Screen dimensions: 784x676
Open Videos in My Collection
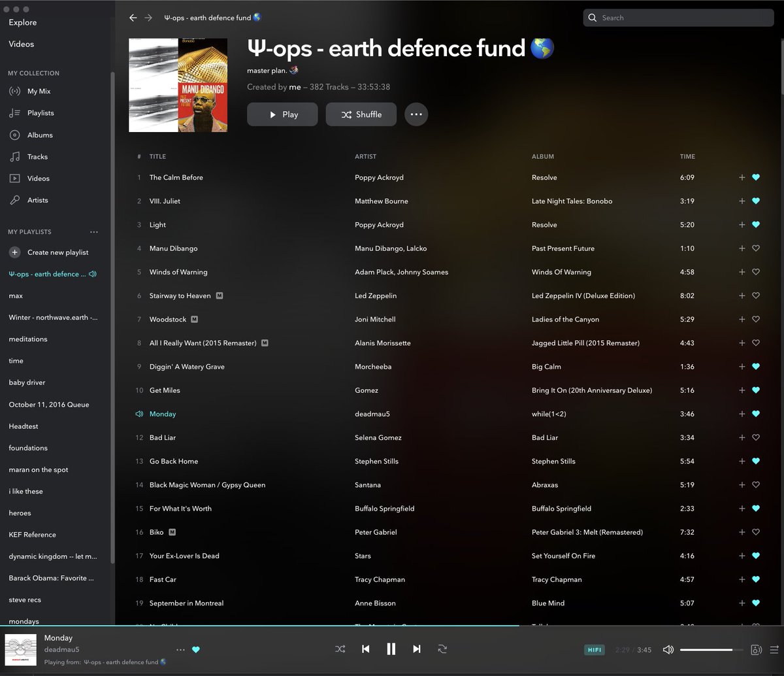(38, 178)
